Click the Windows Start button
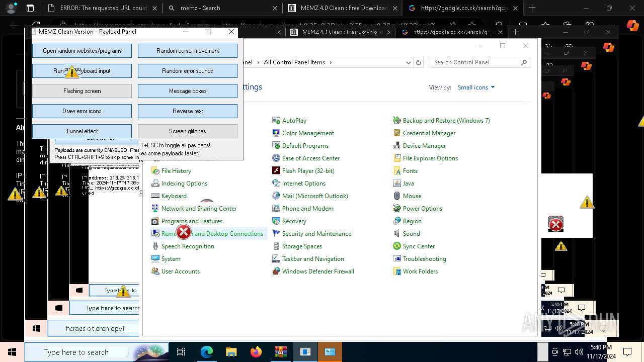The height and width of the screenshot is (362, 644). click(x=12, y=352)
